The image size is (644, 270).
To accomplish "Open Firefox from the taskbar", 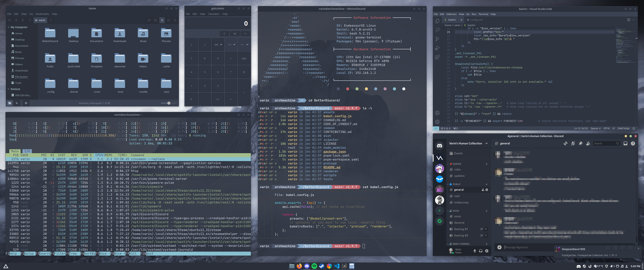I will [x=299, y=266].
